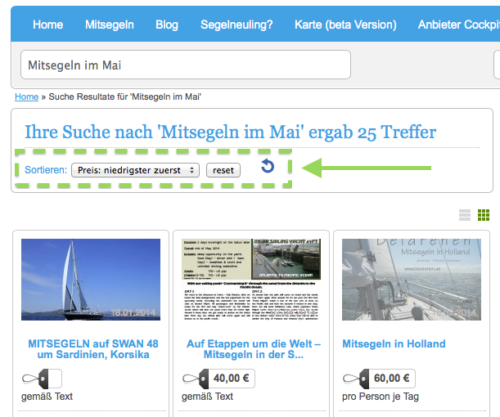Click the 60,00 € price text
The image size is (500, 417).
(391, 378)
